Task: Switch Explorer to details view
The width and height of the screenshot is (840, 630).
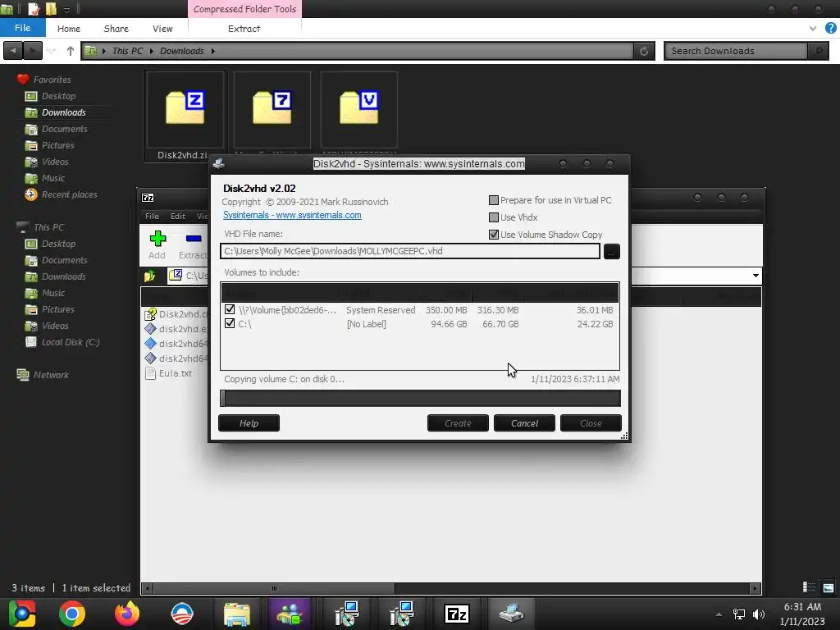Action: [809, 587]
